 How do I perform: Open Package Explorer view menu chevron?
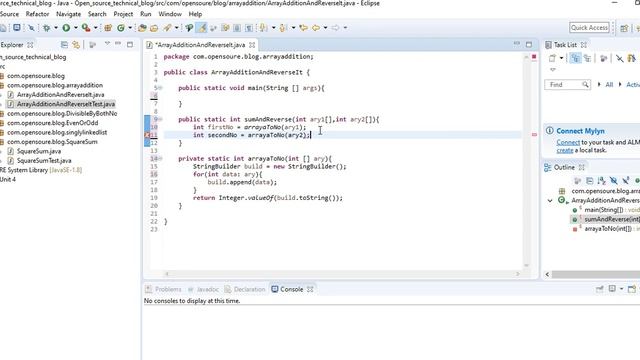pyautogui.click(x=107, y=44)
